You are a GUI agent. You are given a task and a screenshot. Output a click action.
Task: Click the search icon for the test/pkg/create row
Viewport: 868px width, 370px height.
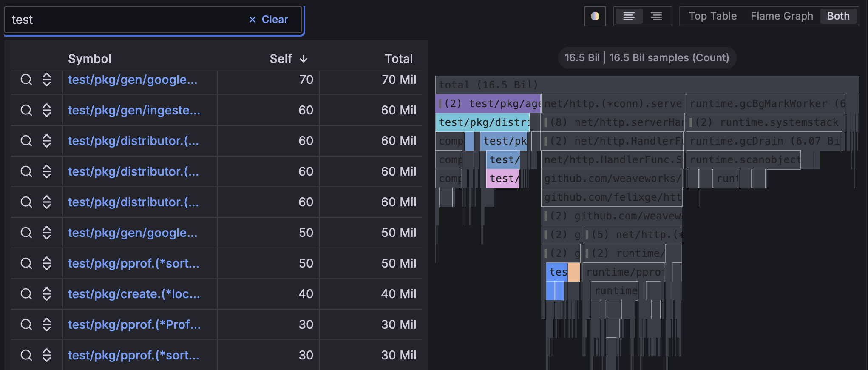26,294
